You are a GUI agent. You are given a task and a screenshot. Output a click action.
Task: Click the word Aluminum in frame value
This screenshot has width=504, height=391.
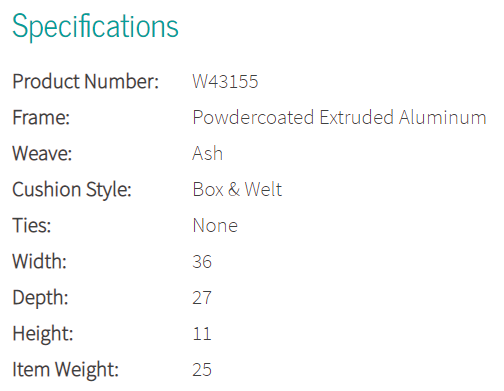(443, 117)
